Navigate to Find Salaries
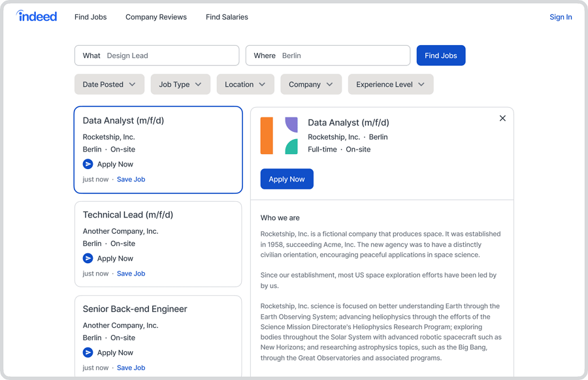This screenshot has height=380, width=588. click(227, 17)
